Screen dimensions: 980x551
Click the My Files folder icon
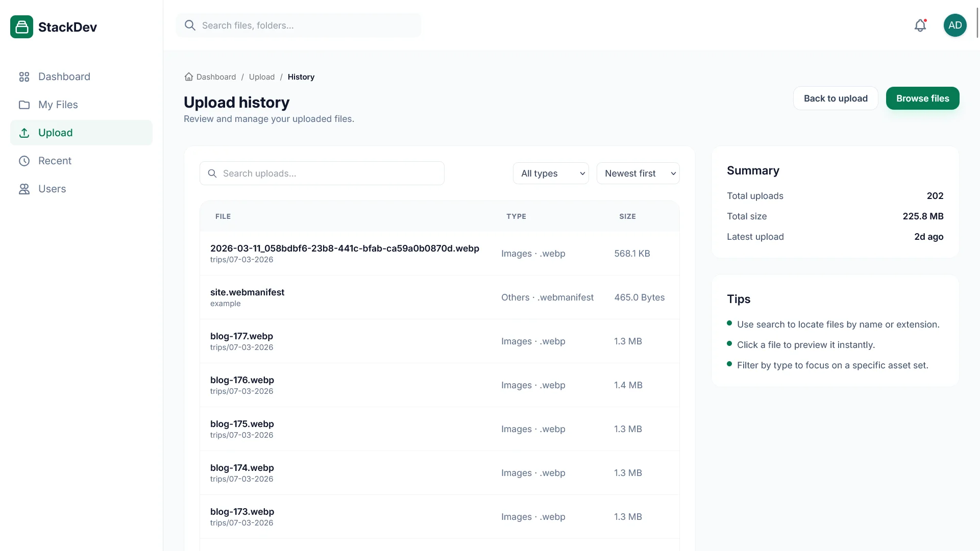coord(24,105)
